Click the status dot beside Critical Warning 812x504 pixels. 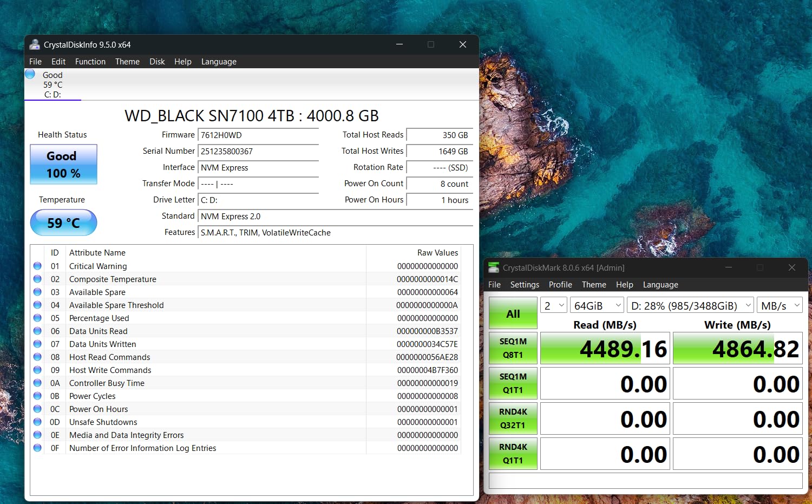(x=37, y=266)
